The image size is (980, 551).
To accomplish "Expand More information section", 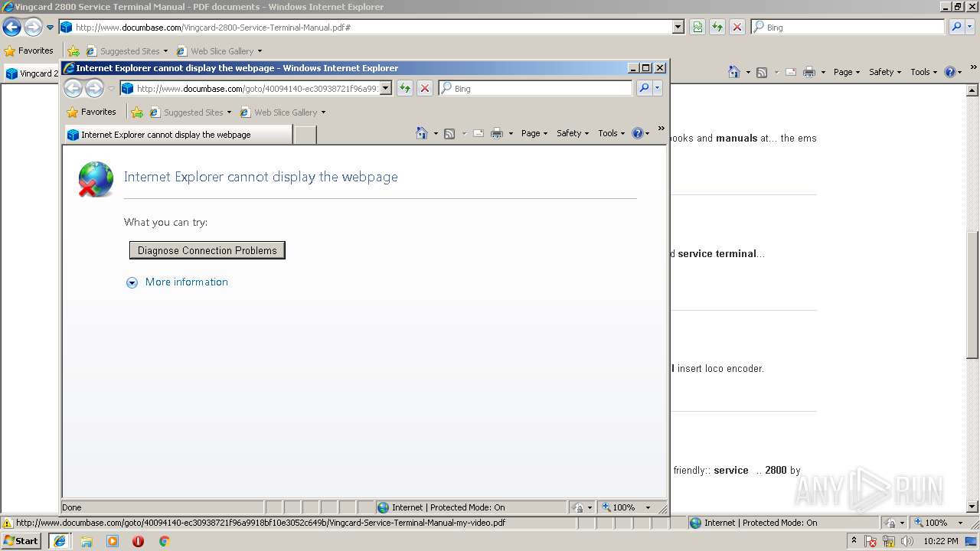I will tap(132, 282).
